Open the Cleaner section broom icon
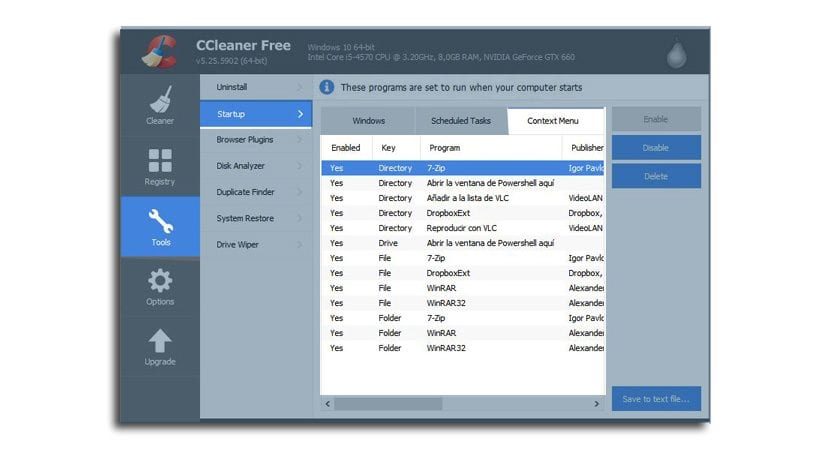 160,99
